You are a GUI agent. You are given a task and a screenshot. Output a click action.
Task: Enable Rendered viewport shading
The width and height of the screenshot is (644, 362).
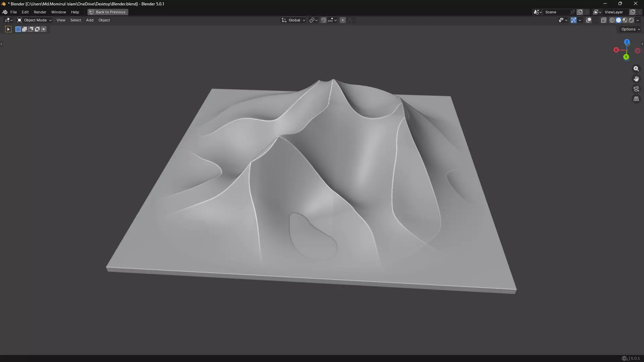point(631,20)
